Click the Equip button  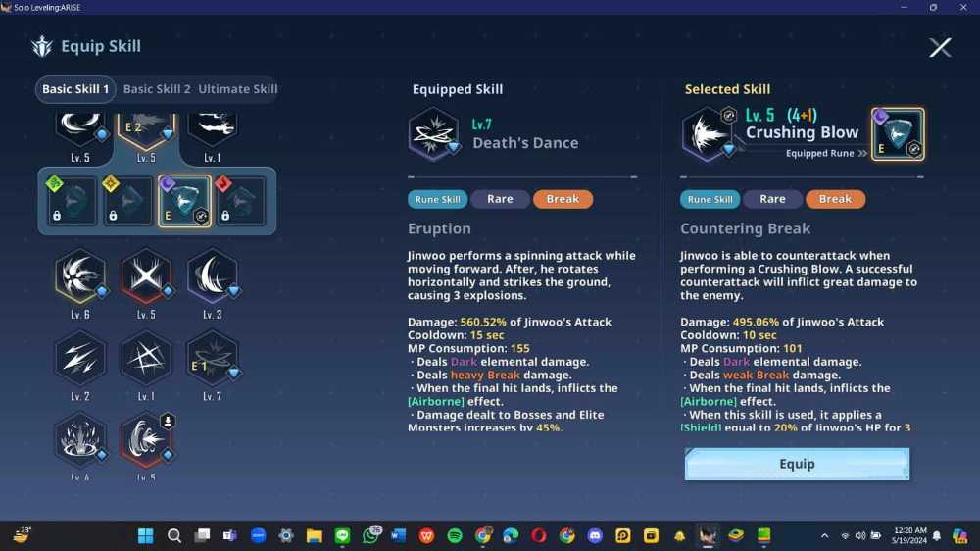(x=797, y=464)
